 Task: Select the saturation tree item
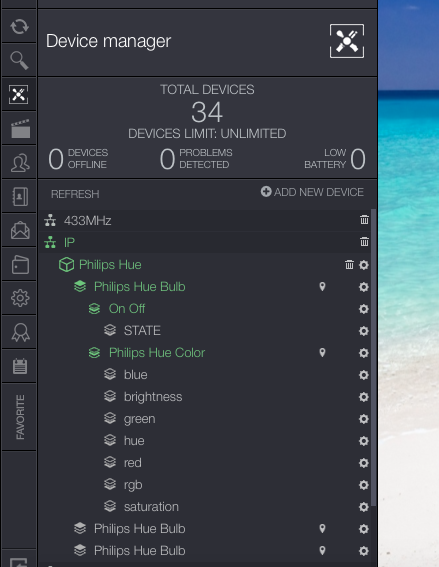point(151,507)
